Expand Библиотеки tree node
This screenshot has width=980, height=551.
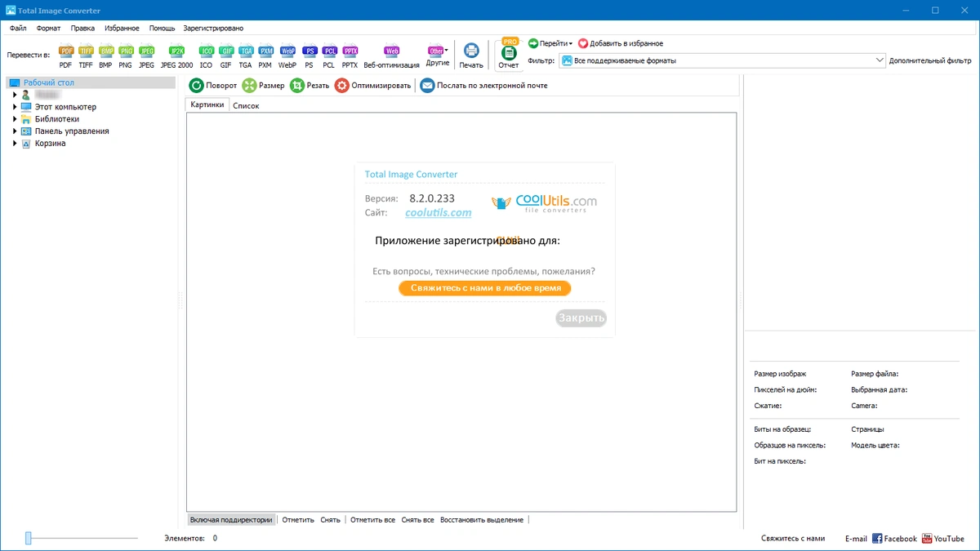point(15,119)
